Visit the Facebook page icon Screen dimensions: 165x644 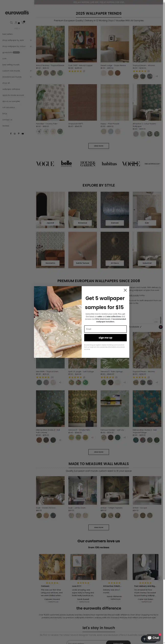(11, 133)
